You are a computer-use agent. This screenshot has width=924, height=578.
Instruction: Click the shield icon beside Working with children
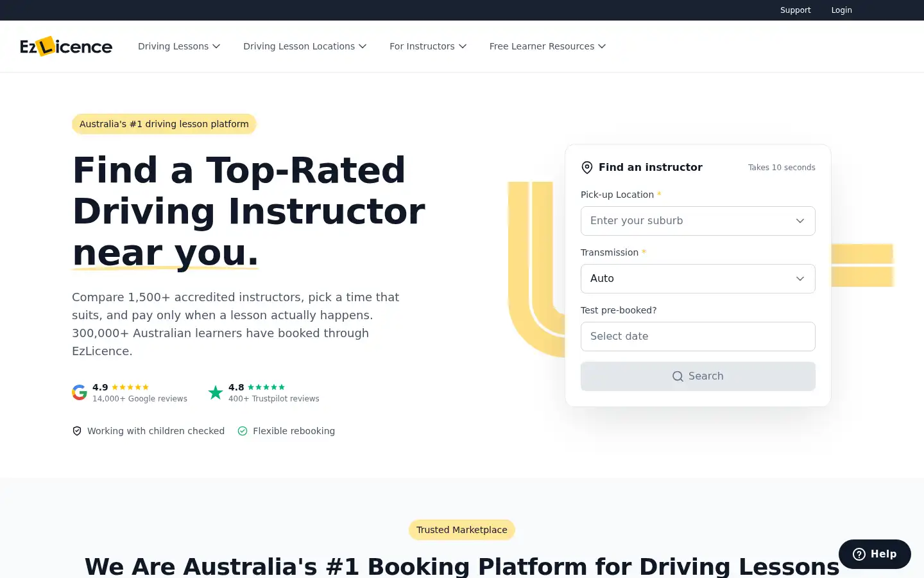point(77,431)
